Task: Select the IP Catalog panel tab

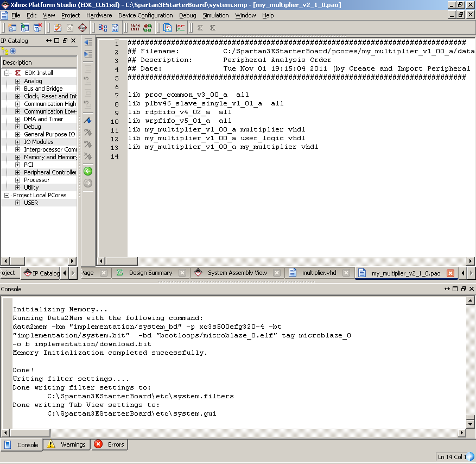Action: click(42, 273)
